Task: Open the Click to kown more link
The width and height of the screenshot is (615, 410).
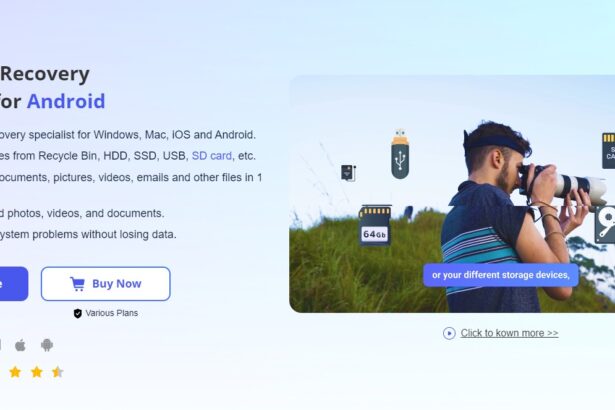Action: click(x=509, y=333)
